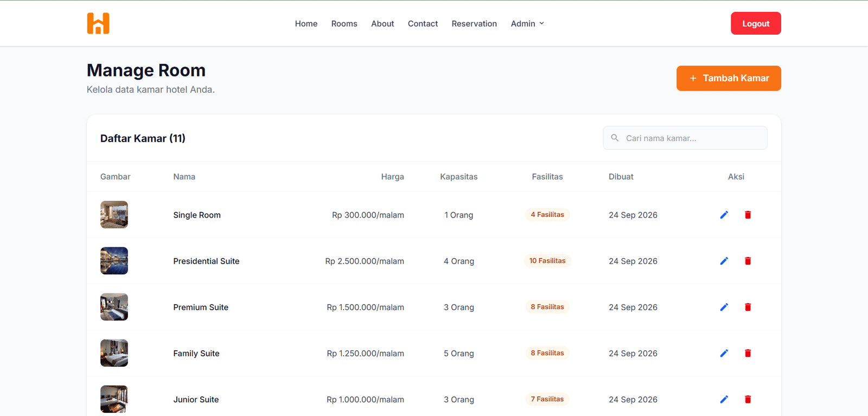This screenshot has width=868, height=416.
Task: Focus the Cari nama kamar search field
Action: tap(685, 138)
